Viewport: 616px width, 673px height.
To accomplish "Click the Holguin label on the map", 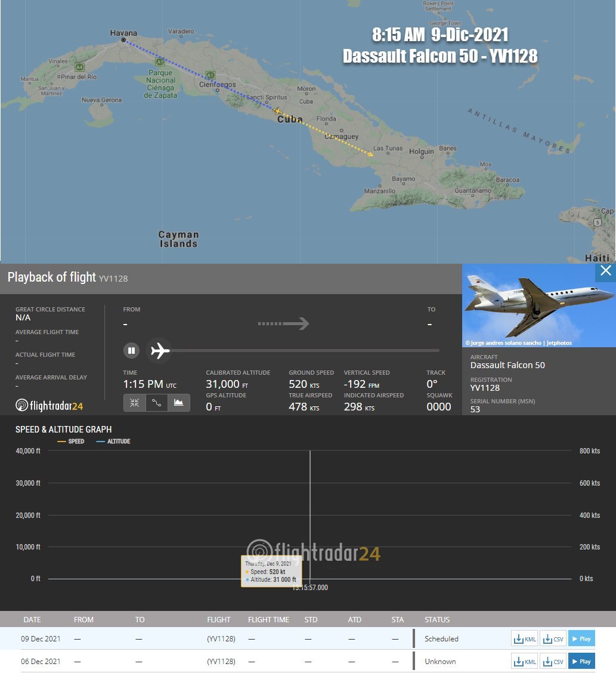I will click(x=421, y=152).
